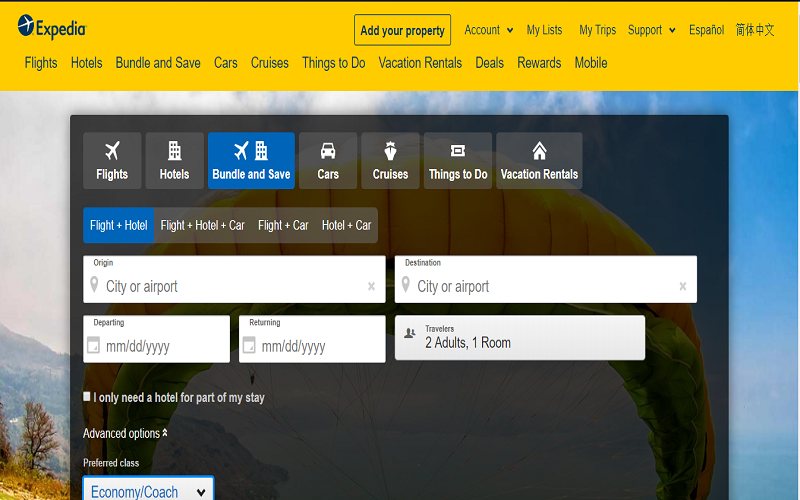
Task: Select the Vacation Rentals house icon
Action: [x=539, y=151]
